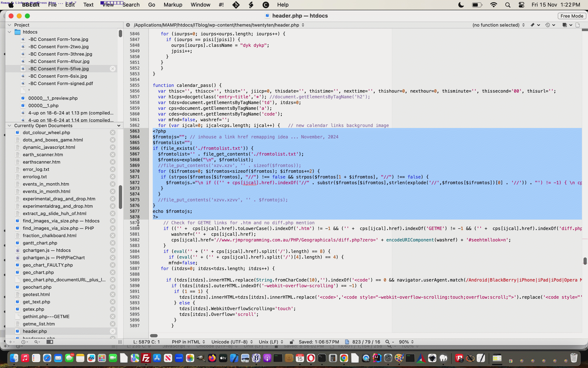This screenshot has width=588, height=368.
Task: Click the editor horizontal scrollbar thumb
Action: coord(154,336)
